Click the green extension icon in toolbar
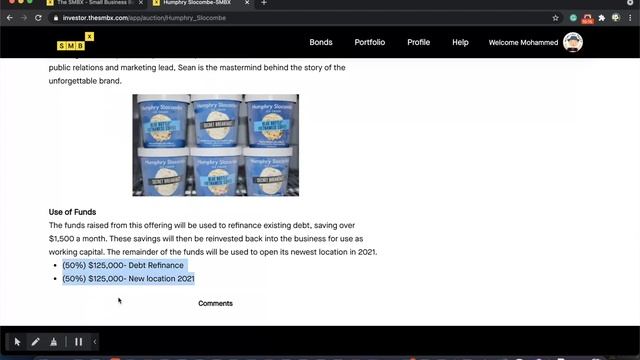 click(x=573, y=18)
